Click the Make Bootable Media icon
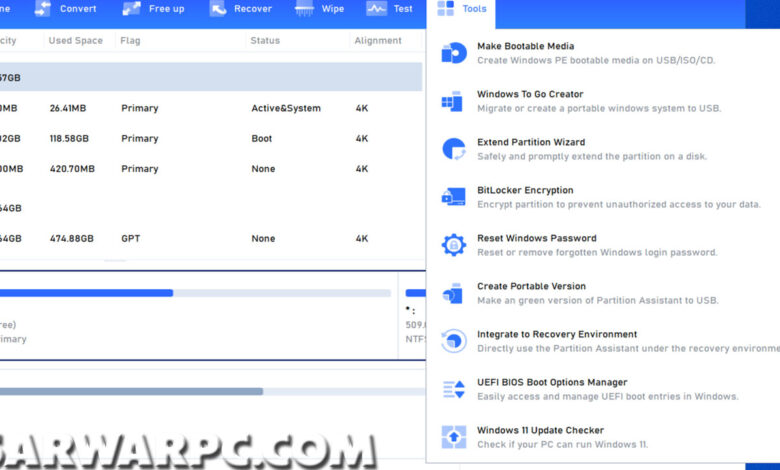This screenshot has width=780, height=470. pos(454,53)
